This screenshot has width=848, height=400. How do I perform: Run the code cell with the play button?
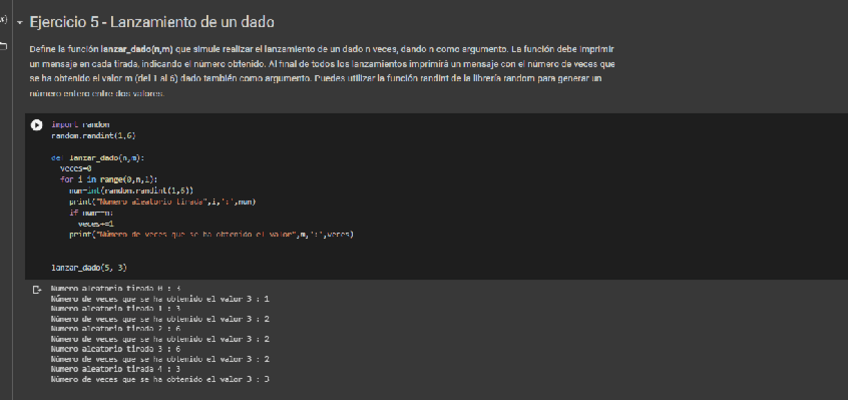click(x=36, y=125)
